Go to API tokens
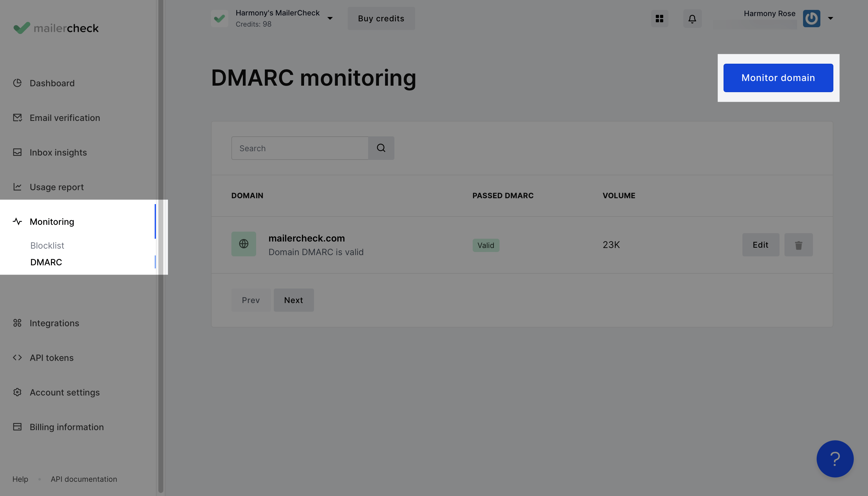868x496 pixels. (51, 357)
